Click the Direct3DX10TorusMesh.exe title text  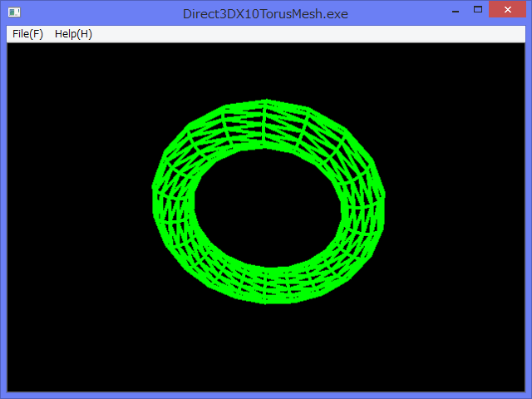pyautogui.click(x=265, y=14)
